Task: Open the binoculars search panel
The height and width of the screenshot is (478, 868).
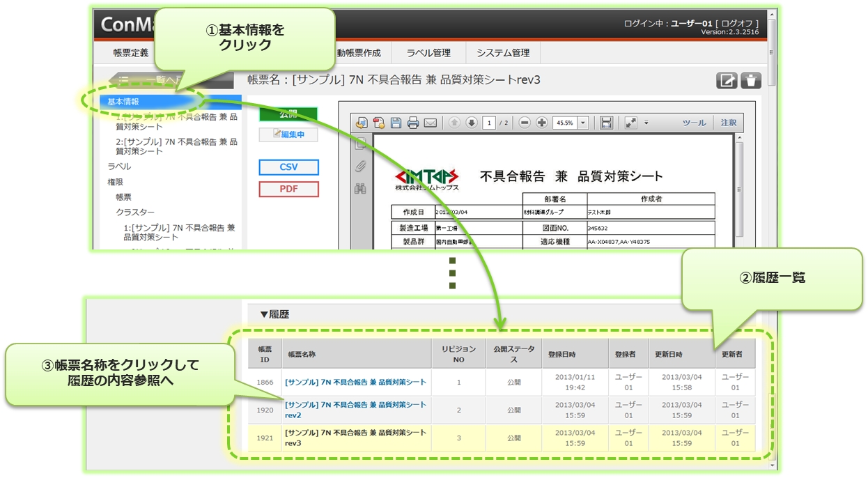Action: pyautogui.click(x=360, y=188)
